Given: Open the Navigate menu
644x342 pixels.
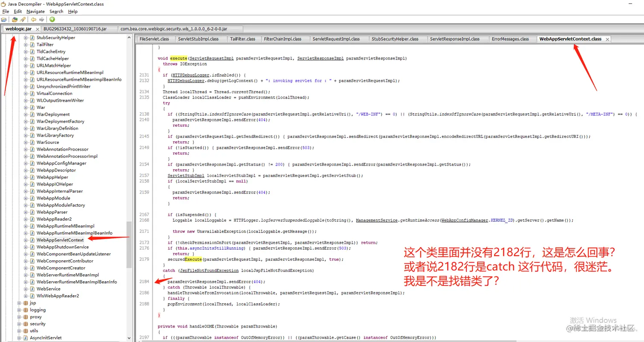Looking at the screenshot, I should click(x=35, y=11).
